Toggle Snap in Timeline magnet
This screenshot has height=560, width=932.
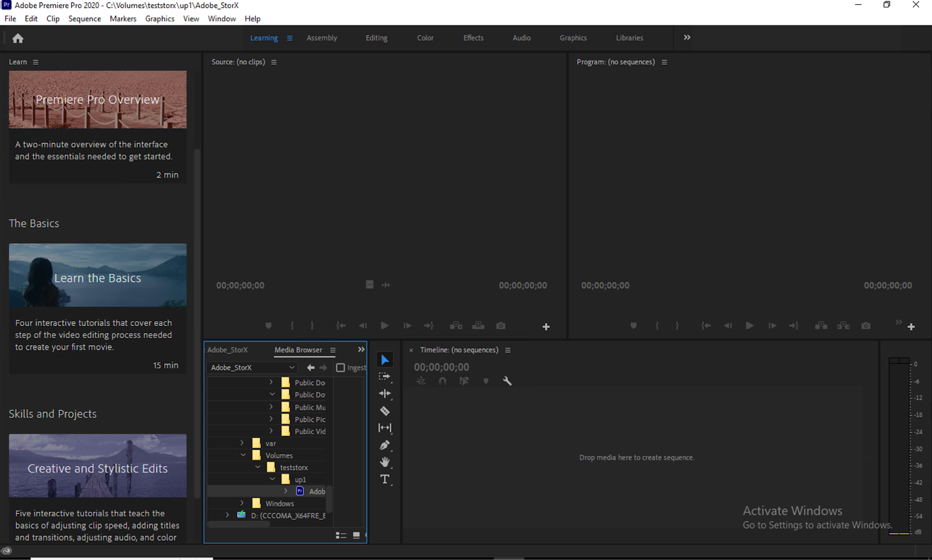tap(443, 381)
